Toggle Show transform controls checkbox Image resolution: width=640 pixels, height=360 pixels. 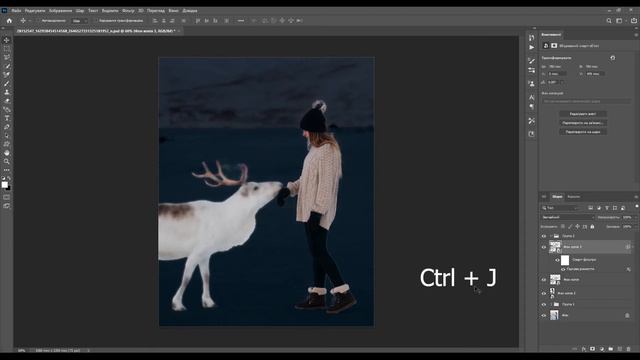[96, 20]
